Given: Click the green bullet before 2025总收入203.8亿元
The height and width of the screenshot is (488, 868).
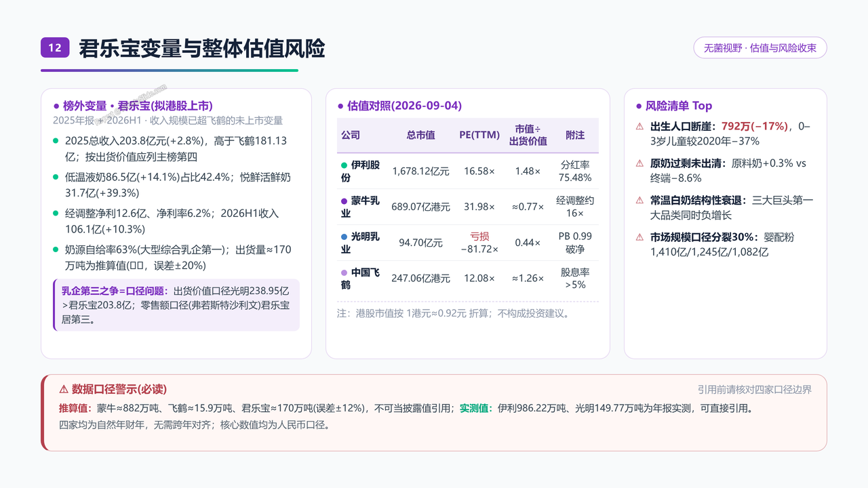Looking at the screenshot, I should coord(56,142).
